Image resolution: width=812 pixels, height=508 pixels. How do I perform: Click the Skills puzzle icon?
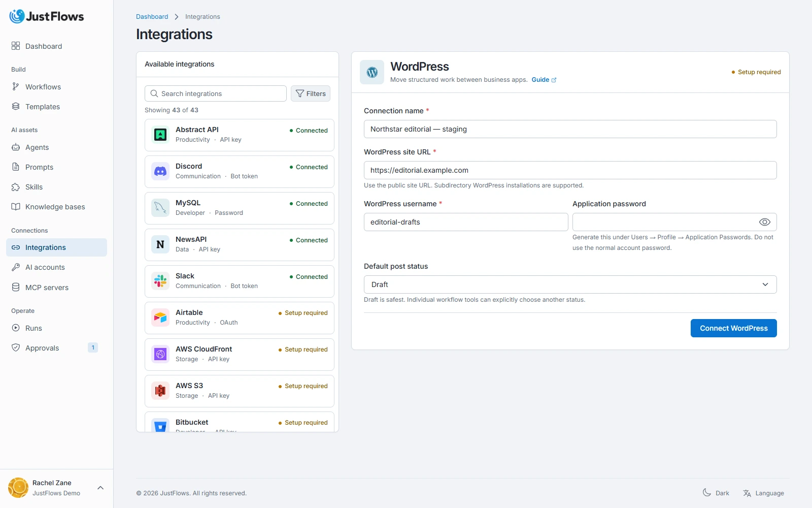coord(16,187)
